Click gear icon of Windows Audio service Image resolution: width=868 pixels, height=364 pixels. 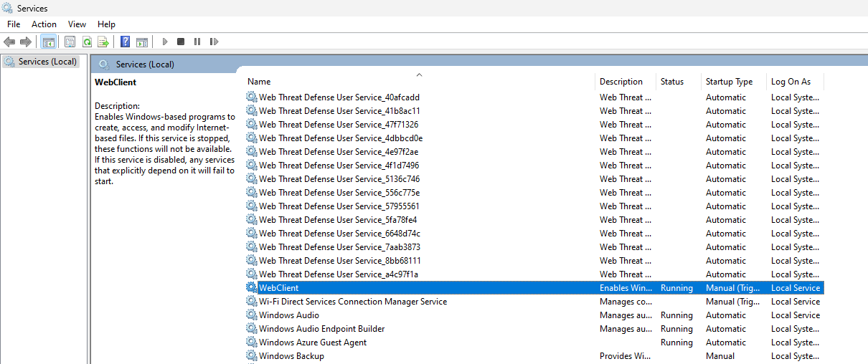click(251, 315)
